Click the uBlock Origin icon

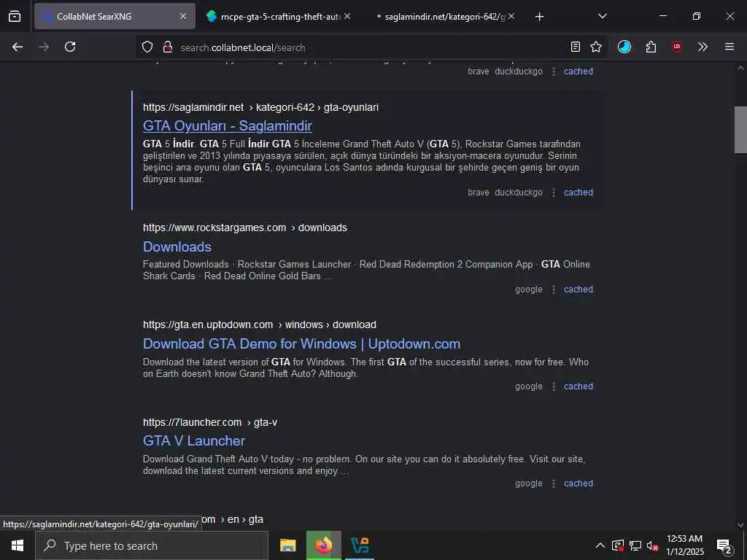(676, 47)
